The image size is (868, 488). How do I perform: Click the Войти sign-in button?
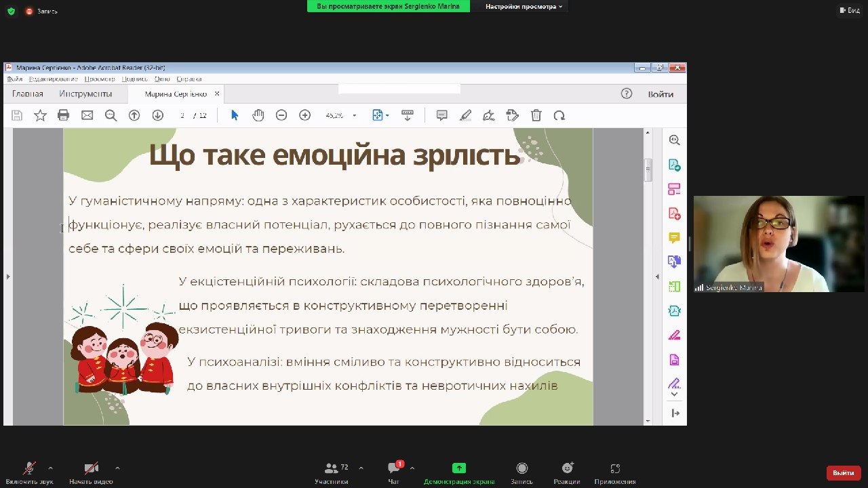(x=660, y=94)
